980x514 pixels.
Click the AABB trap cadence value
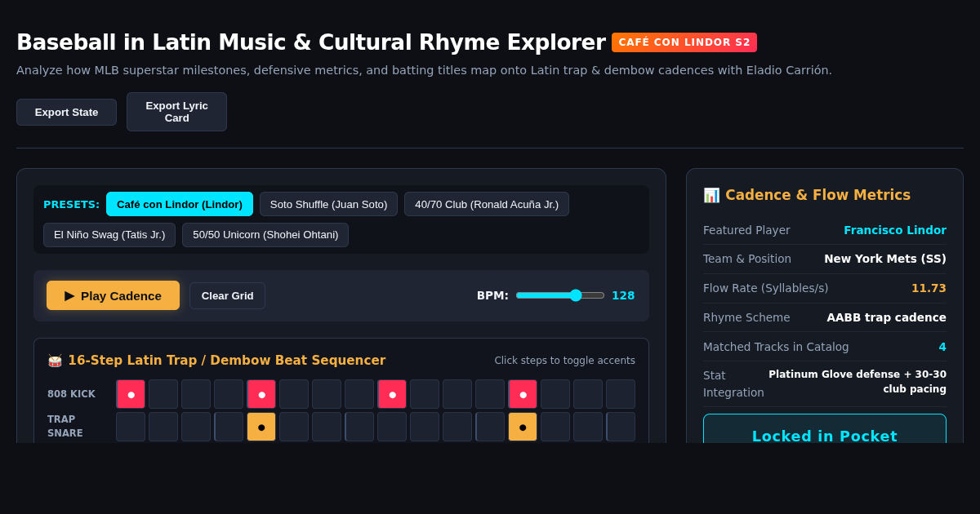point(886,317)
